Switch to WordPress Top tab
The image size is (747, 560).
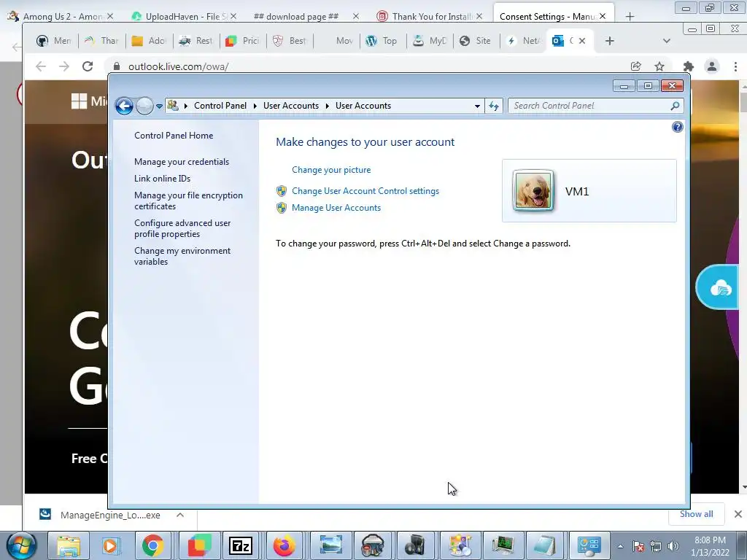click(x=382, y=41)
